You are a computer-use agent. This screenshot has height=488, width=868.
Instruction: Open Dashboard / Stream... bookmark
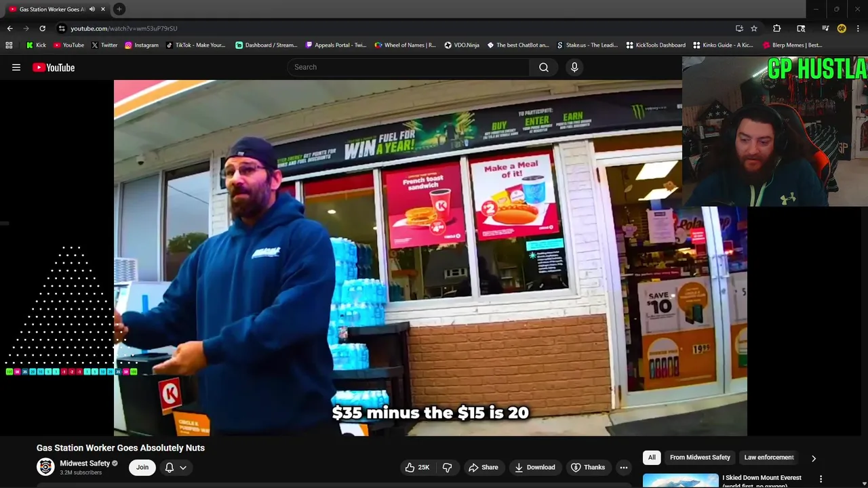pyautogui.click(x=267, y=45)
